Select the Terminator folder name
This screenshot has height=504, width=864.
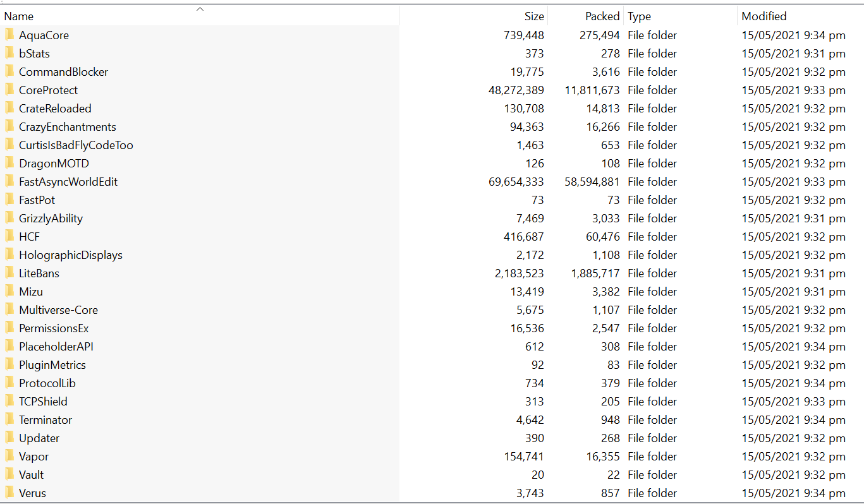(46, 420)
